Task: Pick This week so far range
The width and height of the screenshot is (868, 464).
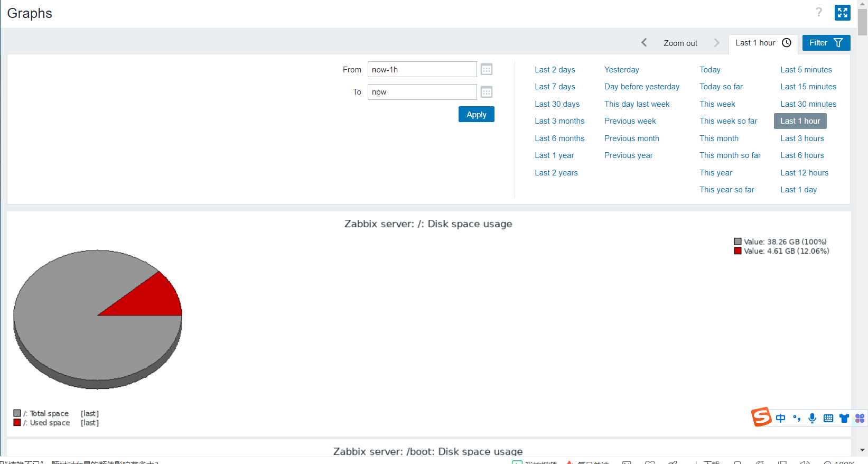Action: (729, 121)
